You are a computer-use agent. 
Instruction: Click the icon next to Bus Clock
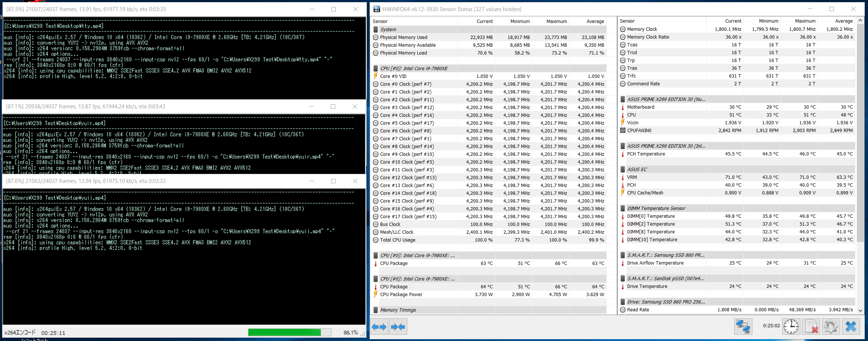click(376, 224)
